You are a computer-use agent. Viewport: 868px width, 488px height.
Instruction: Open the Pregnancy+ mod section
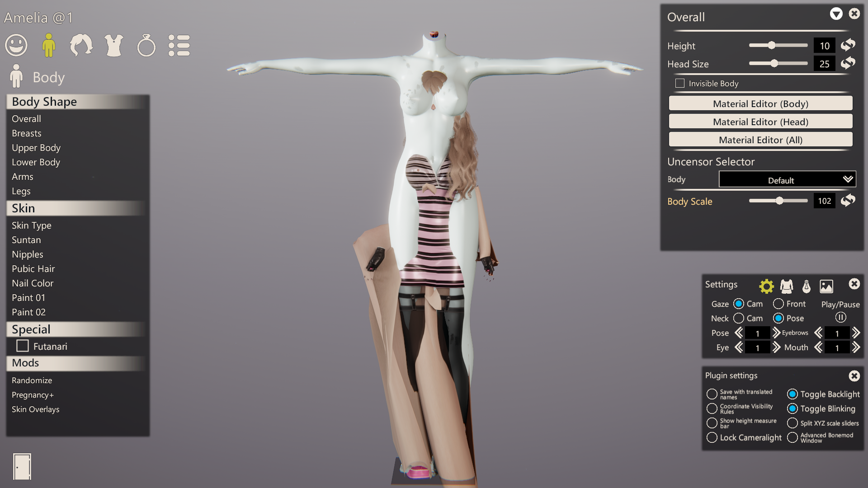click(x=33, y=394)
